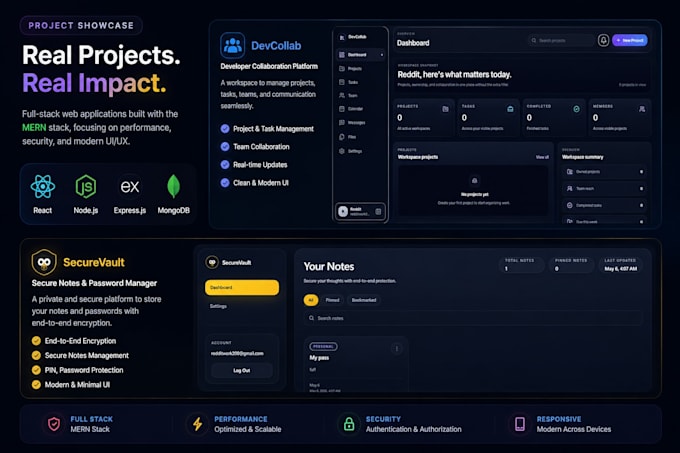Click the Responsive phone icon

tap(520, 424)
